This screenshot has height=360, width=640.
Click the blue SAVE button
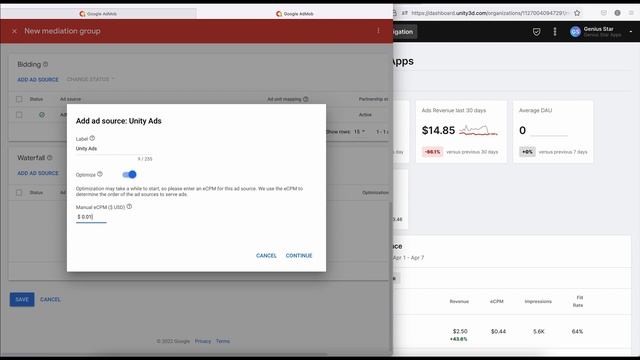pyautogui.click(x=22, y=300)
